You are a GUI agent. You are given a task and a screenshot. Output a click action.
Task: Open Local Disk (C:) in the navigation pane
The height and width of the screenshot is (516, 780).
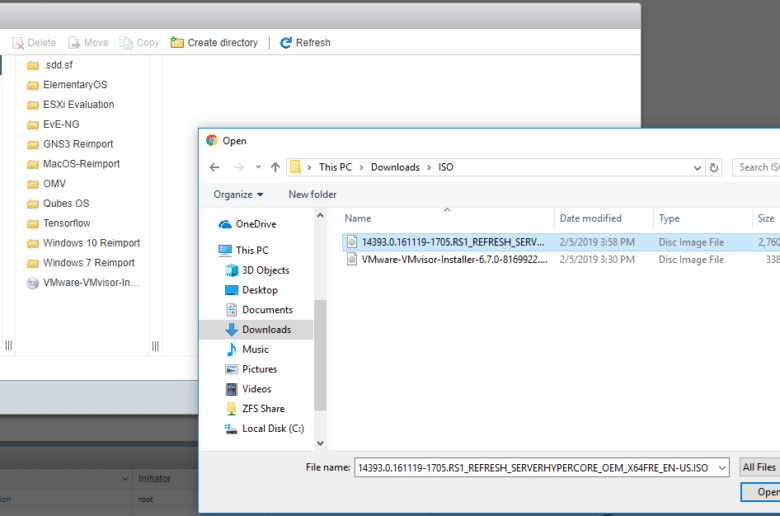click(x=264, y=429)
